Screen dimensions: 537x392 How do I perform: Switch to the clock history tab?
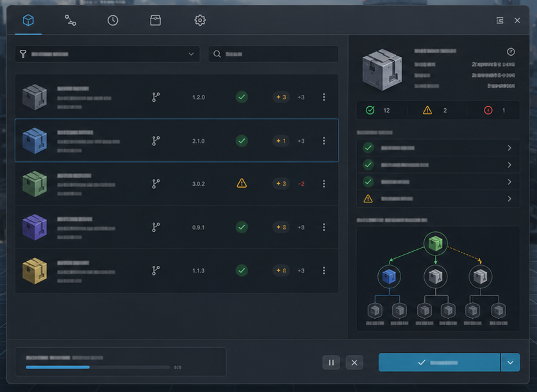tap(113, 20)
